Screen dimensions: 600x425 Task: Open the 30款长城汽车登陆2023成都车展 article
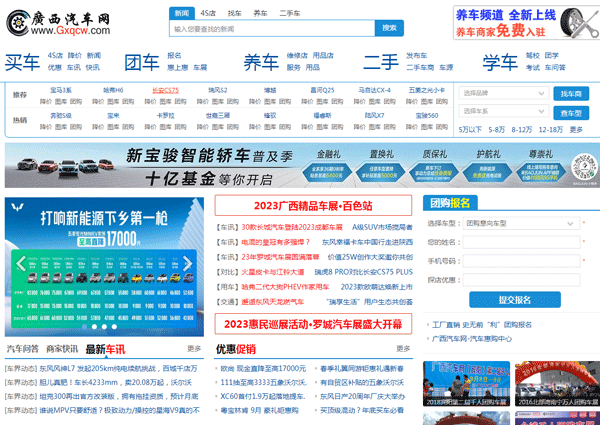coord(292,228)
